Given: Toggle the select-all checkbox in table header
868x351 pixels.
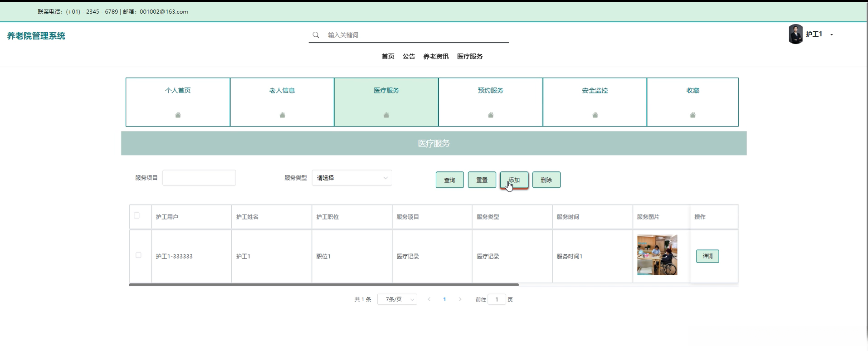Looking at the screenshot, I should [137, 215].
